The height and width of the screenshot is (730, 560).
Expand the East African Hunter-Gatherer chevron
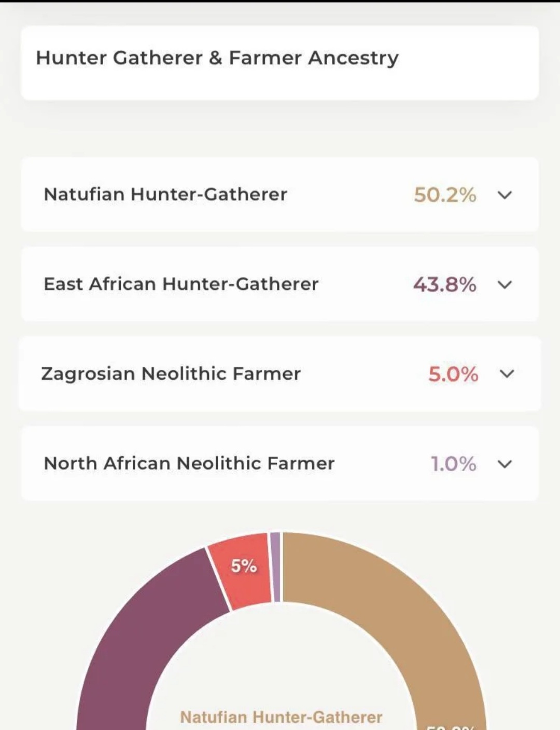coord(505,285)
